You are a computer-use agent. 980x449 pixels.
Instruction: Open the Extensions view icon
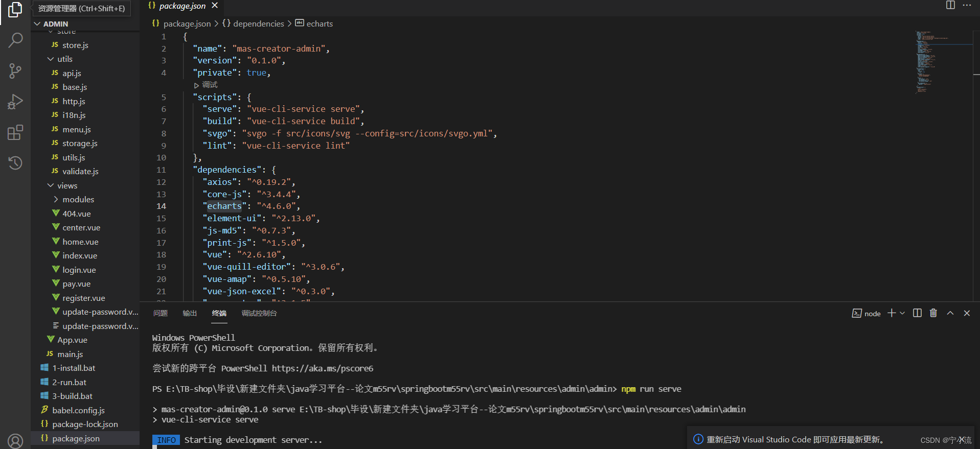(15, 132)
